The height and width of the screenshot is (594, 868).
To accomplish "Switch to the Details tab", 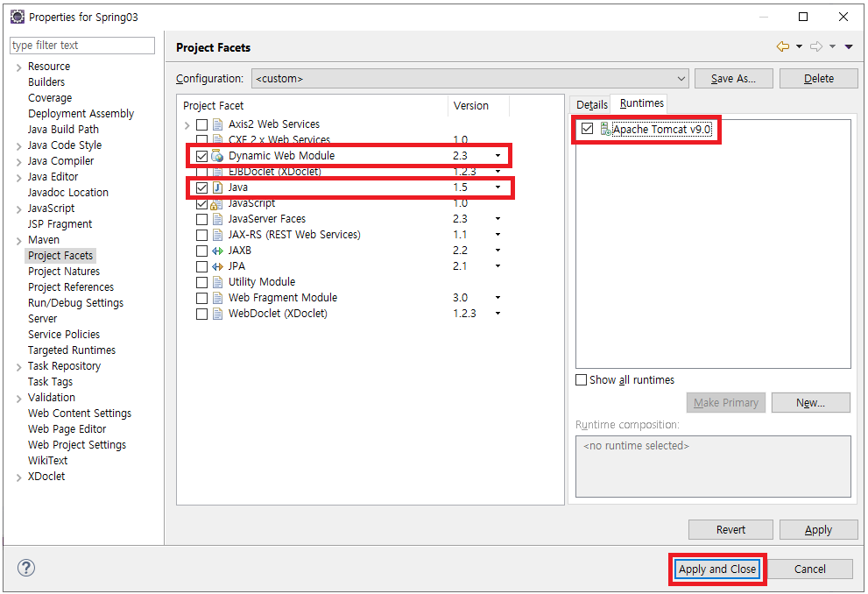I will click(x=592, y=104).
